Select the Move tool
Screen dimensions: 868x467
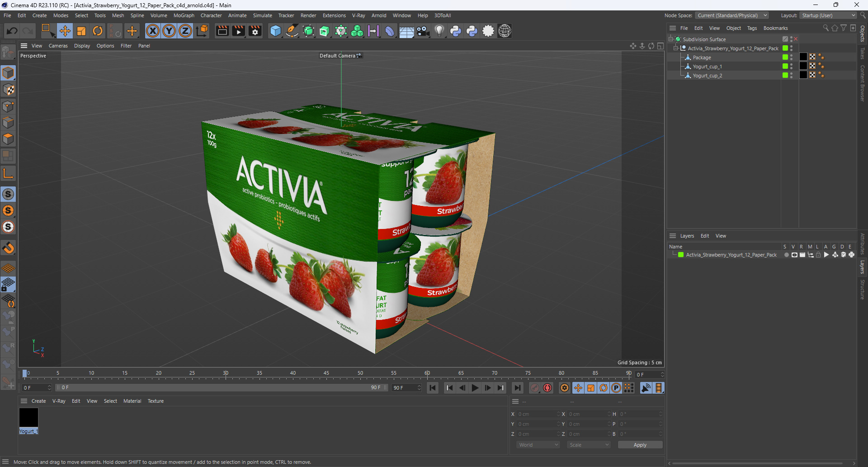[65, 31]
